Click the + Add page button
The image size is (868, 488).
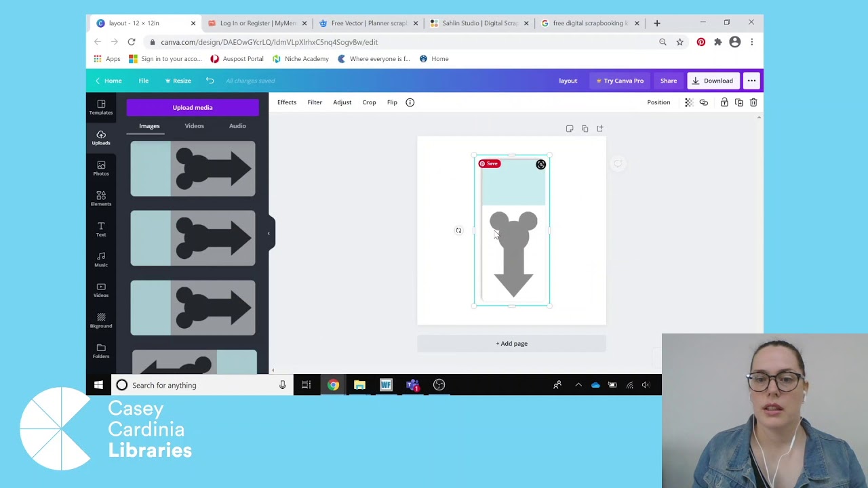point(511,344)
